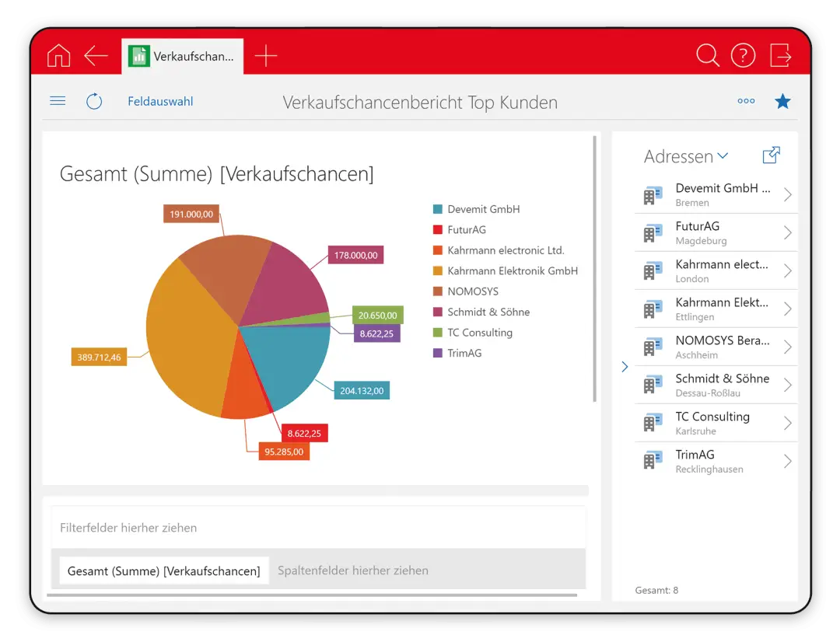Select the Gesamt (Summe) [Verkaufschancen] field button
Image resolution: width=840 pixels, height=642 pixels.
tap(163, 570)
